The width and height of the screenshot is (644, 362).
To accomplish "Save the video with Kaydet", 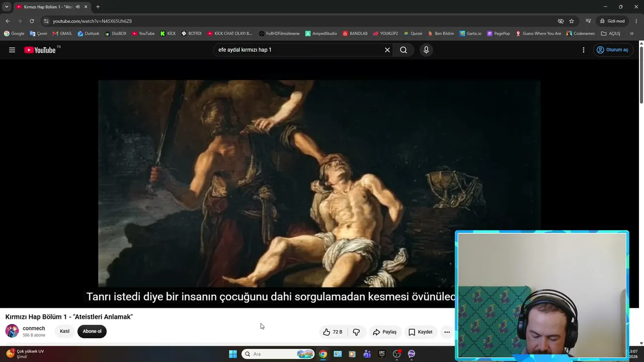I will click(420, 332).
